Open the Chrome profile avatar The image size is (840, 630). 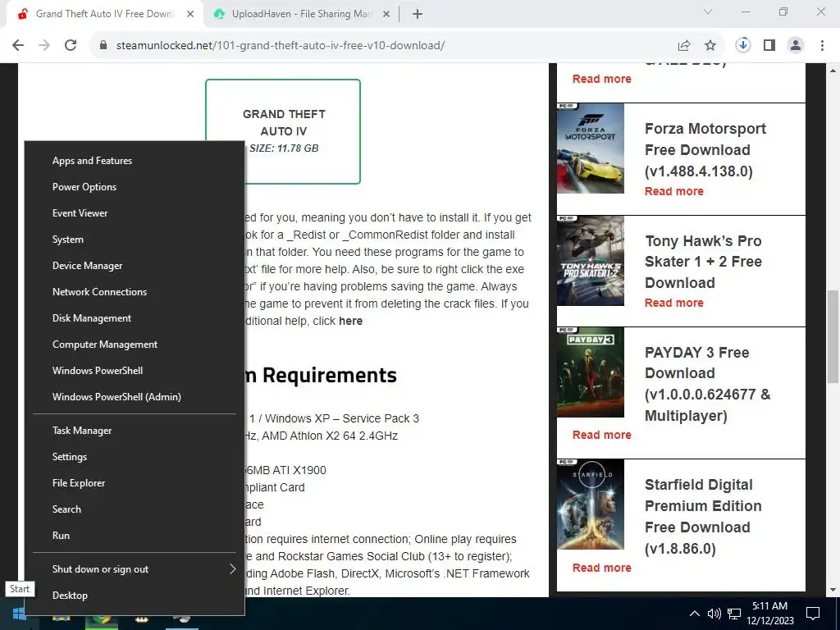click(796, 46)
